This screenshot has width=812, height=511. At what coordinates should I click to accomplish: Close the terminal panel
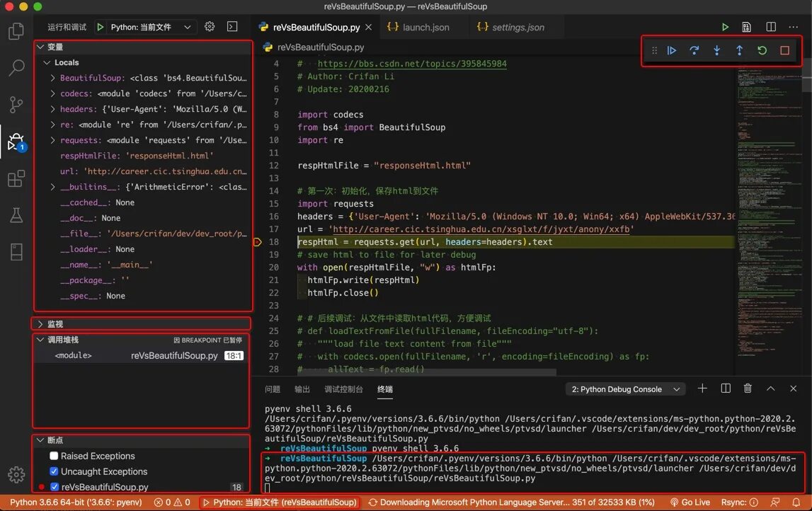[x=793, y=389]
